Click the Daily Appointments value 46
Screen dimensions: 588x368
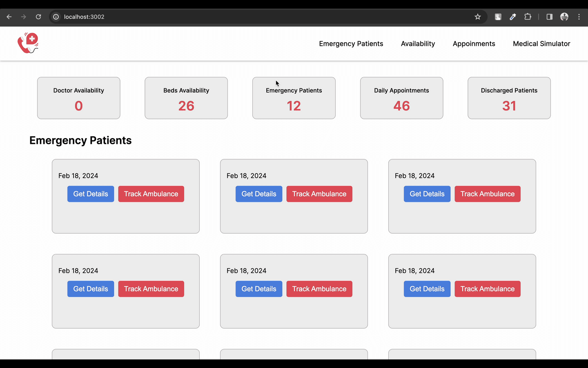coord(401,106)
